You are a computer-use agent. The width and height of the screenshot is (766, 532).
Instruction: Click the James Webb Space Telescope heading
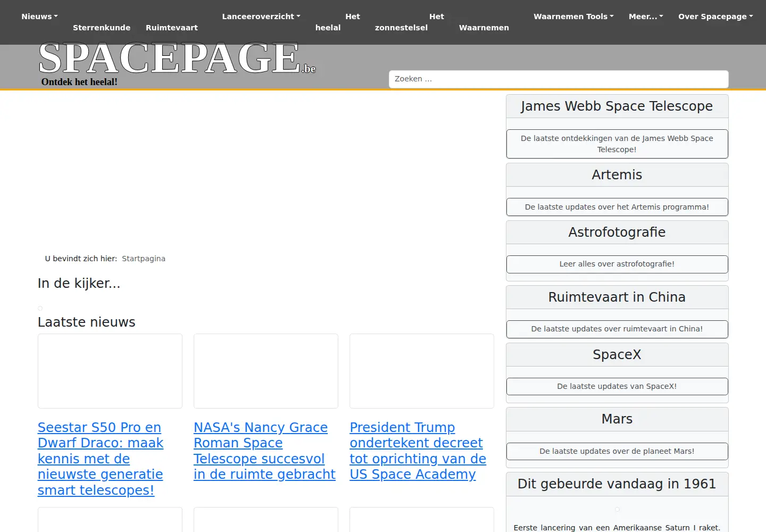click(x=617, y=106)
